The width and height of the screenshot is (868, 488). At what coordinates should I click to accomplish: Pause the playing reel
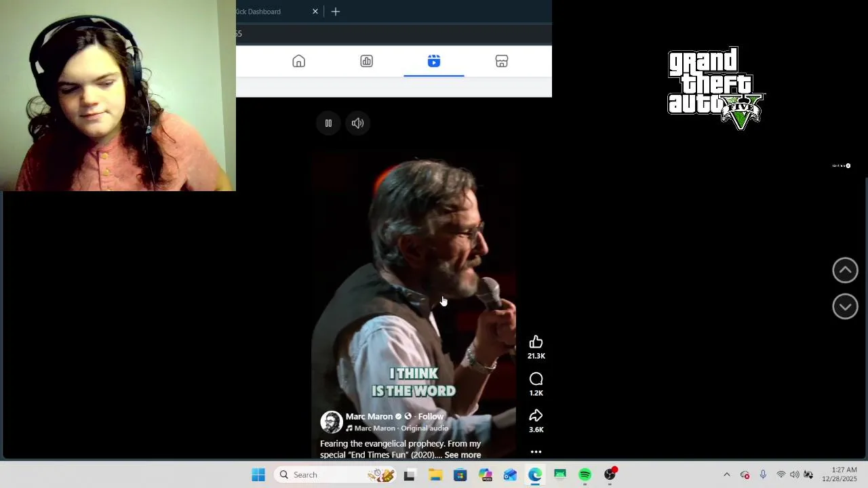328,123
